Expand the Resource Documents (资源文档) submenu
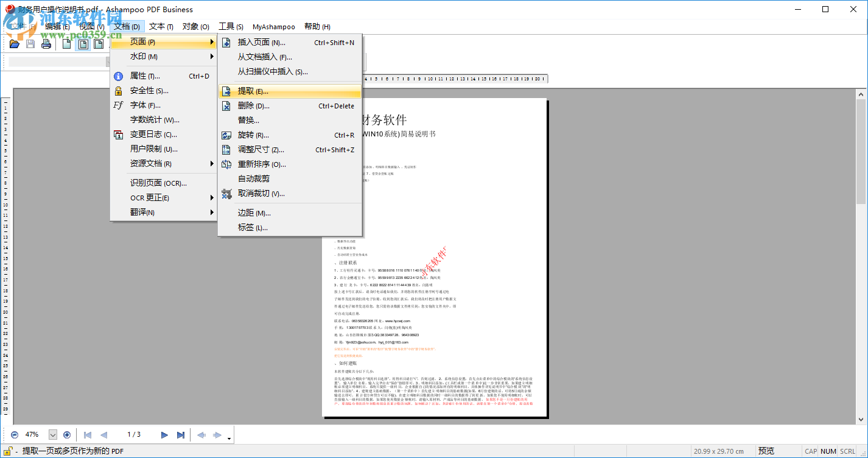This screenshot has height=458, width=868. 163,164
